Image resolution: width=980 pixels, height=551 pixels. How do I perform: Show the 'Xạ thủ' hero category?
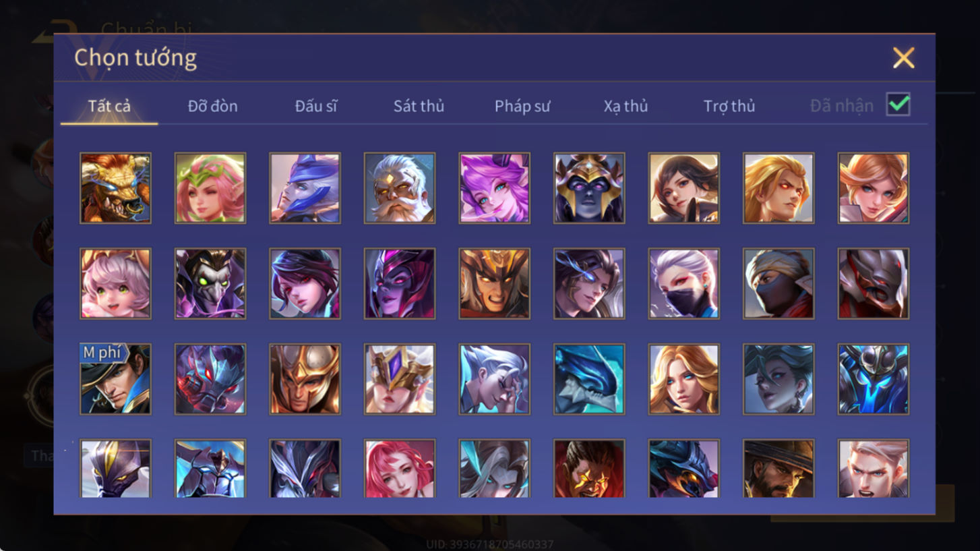[x=625, y=106]
